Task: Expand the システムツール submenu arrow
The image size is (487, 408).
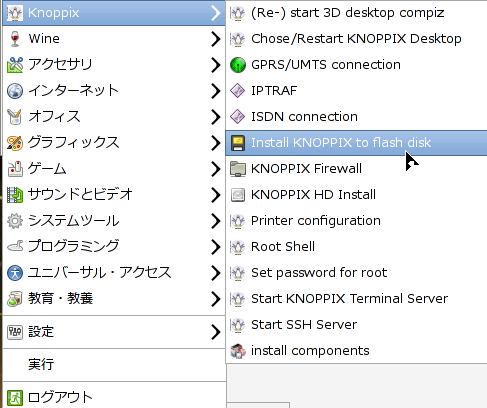Action: point(216,221)
